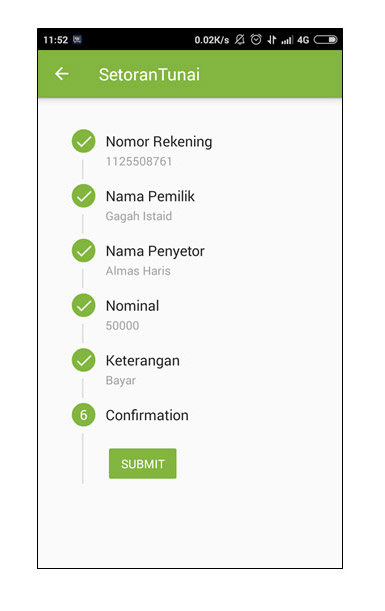385x611 pixels.
Task: Tap the alarm clock status icon
Action: tap(256, 39)
